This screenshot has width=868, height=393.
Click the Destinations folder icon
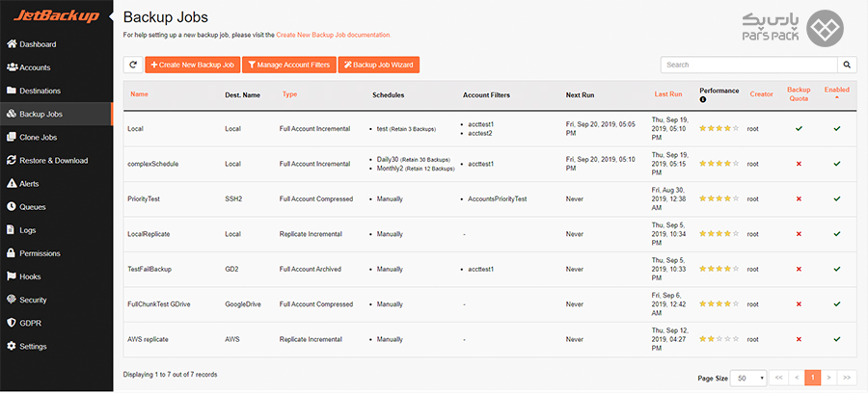click(12, 91)
